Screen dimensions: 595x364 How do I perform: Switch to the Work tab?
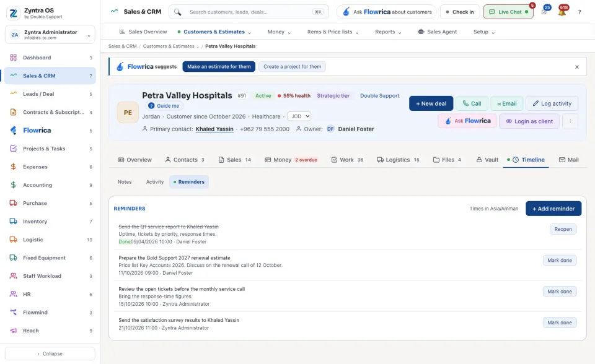point(347,160)
